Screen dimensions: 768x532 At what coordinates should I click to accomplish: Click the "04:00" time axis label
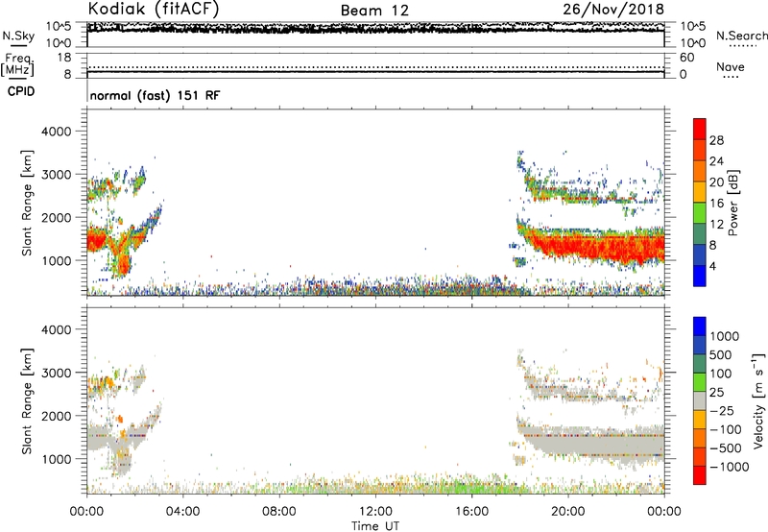tap(182, 512)
